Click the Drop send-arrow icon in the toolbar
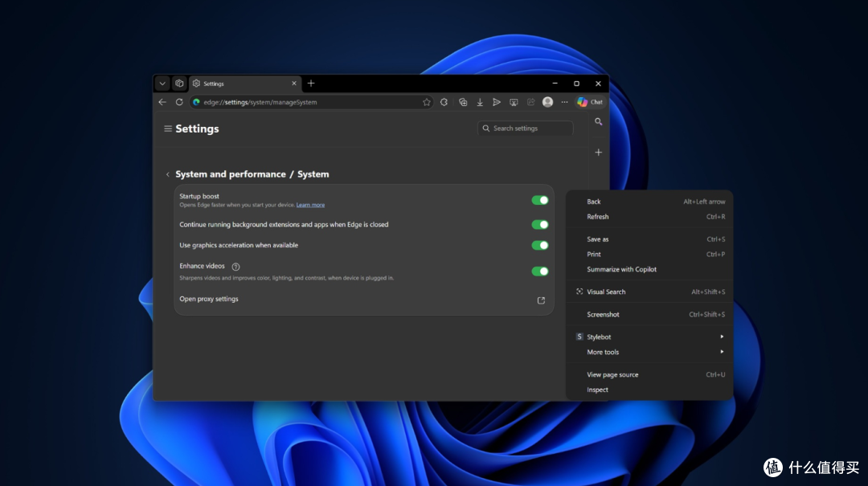 tap(497, 102)
